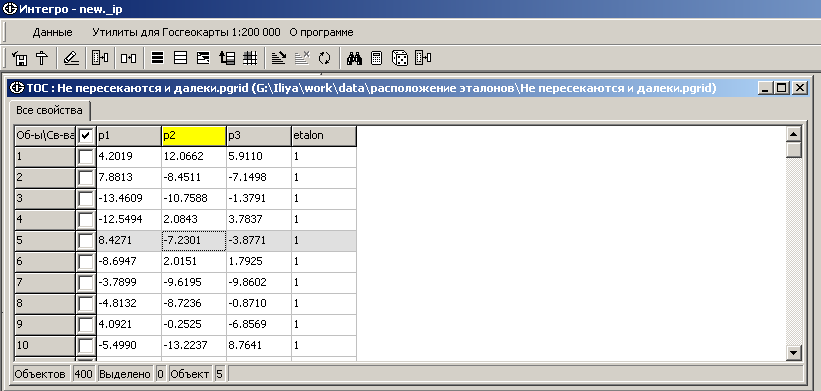This screenshot has width=821, height=391.
Task: Click the sort lines with arrow icon
Action: 279,58
